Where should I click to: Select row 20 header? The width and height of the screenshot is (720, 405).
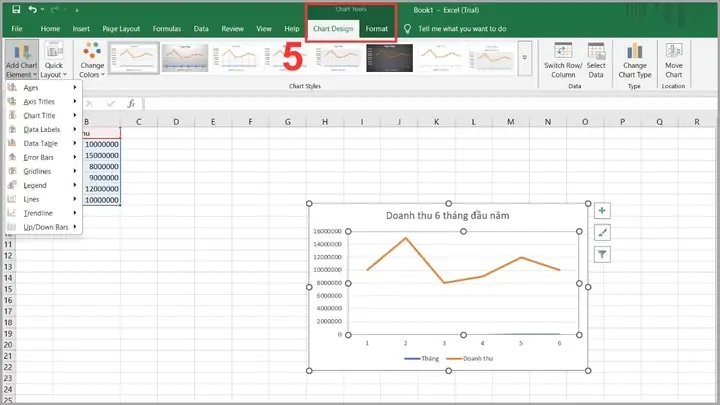tap(8, 345)
